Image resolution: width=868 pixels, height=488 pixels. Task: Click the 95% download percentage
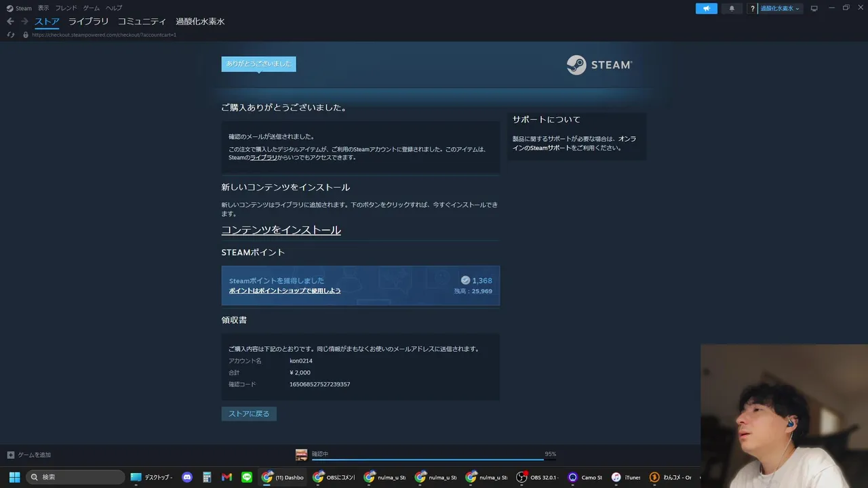coord(550,454)
